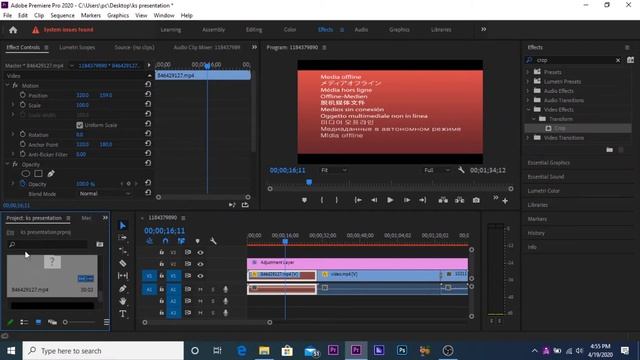
Task: Select the Slip tool
Action: (122, 276)
